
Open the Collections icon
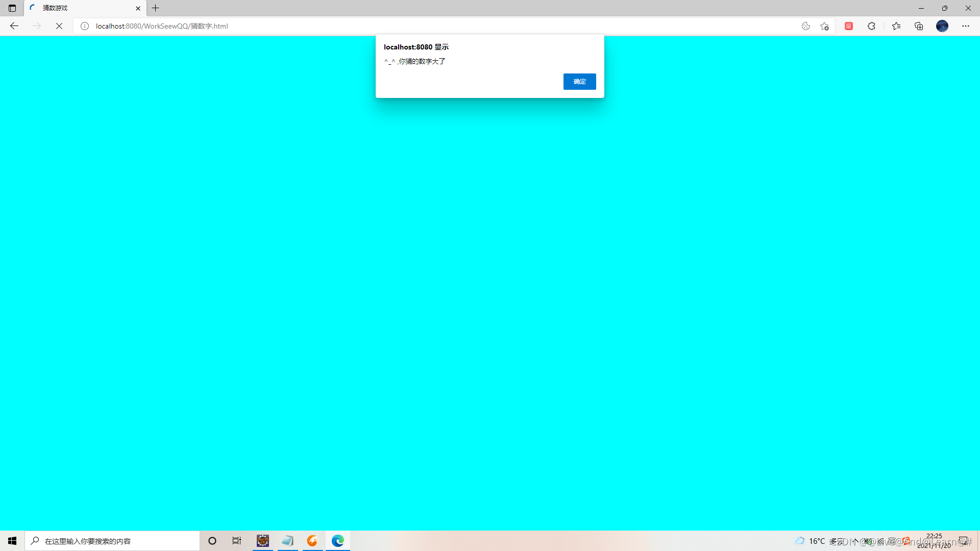click(x=919, y=26)
